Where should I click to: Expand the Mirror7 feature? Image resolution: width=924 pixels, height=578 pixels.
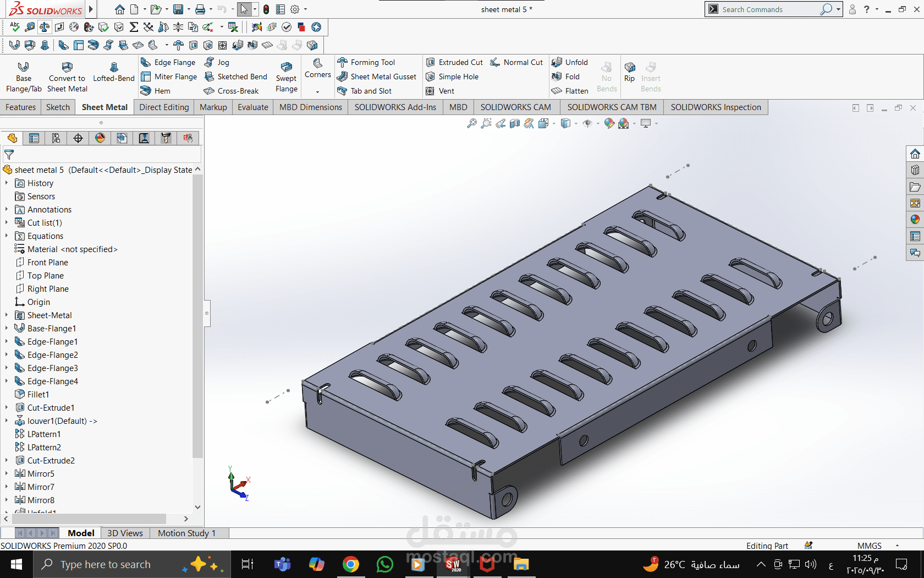[x=6, y=487]
